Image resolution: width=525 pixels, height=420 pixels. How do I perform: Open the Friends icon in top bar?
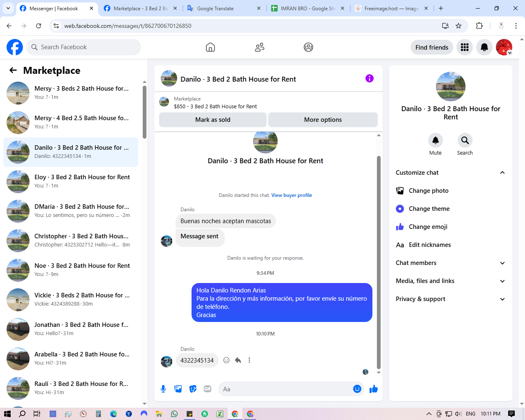click(260, 47)
